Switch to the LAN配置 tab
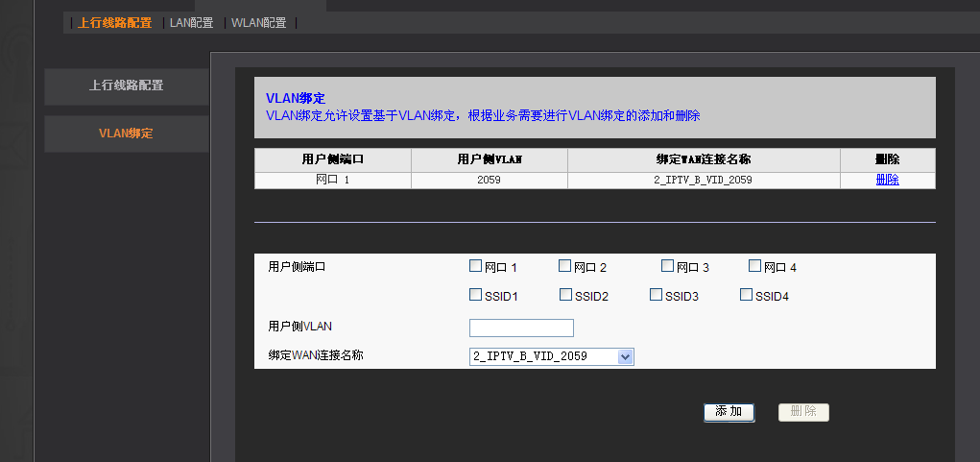 tap(191, 23)
